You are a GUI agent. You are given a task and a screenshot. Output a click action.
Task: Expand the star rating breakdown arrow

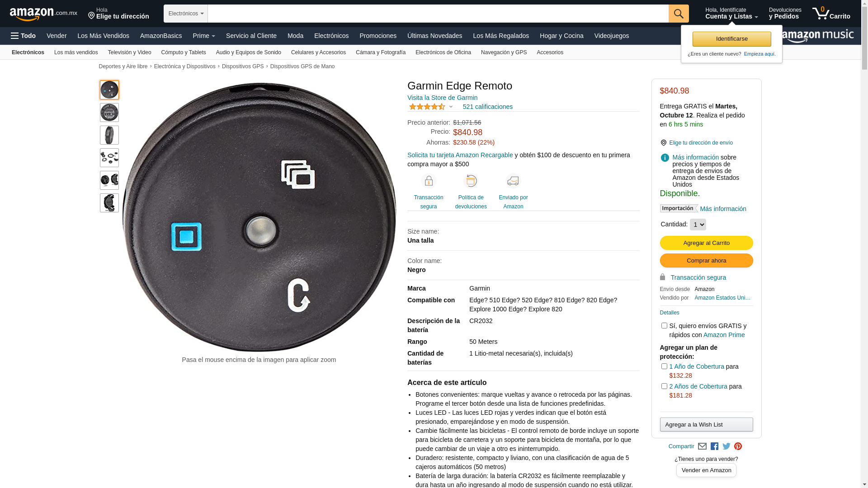tap(451, 107)
